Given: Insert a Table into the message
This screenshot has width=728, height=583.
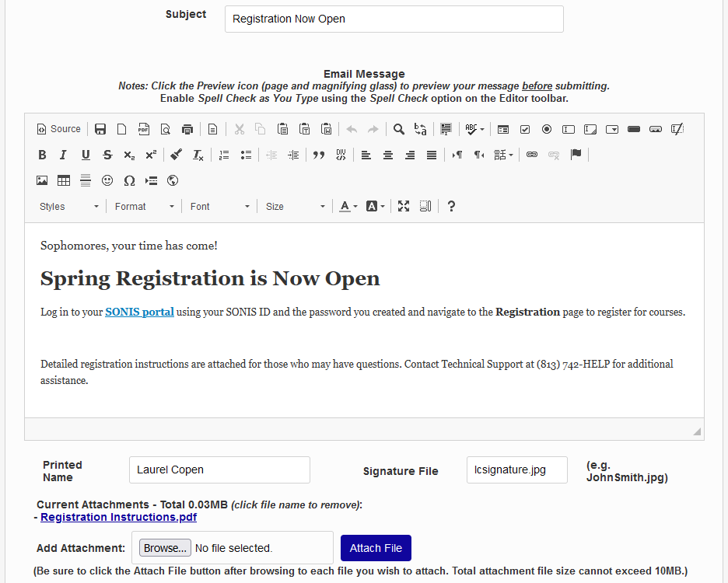Looking at the screenshot, I should coord(63,180).
